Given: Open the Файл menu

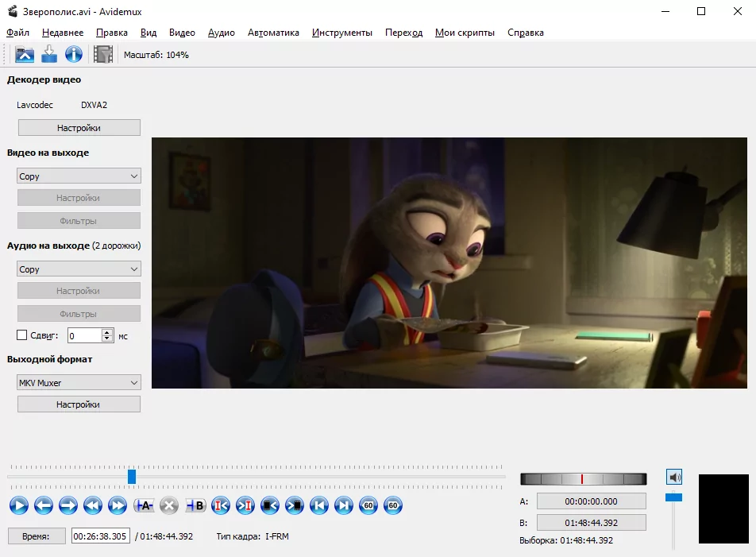Looking at the screenshot, I should pyautogui.click(x=17, y=33).
